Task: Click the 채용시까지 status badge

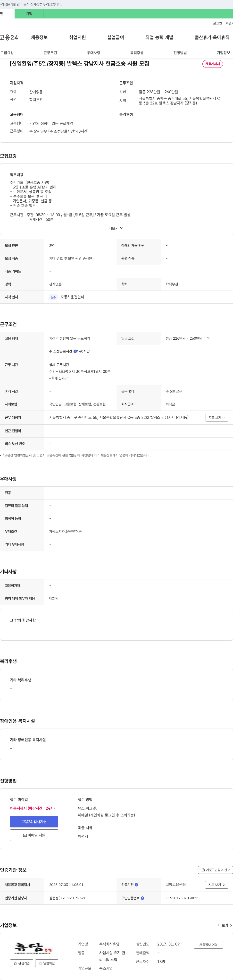Action: click(x=213, y=64)
